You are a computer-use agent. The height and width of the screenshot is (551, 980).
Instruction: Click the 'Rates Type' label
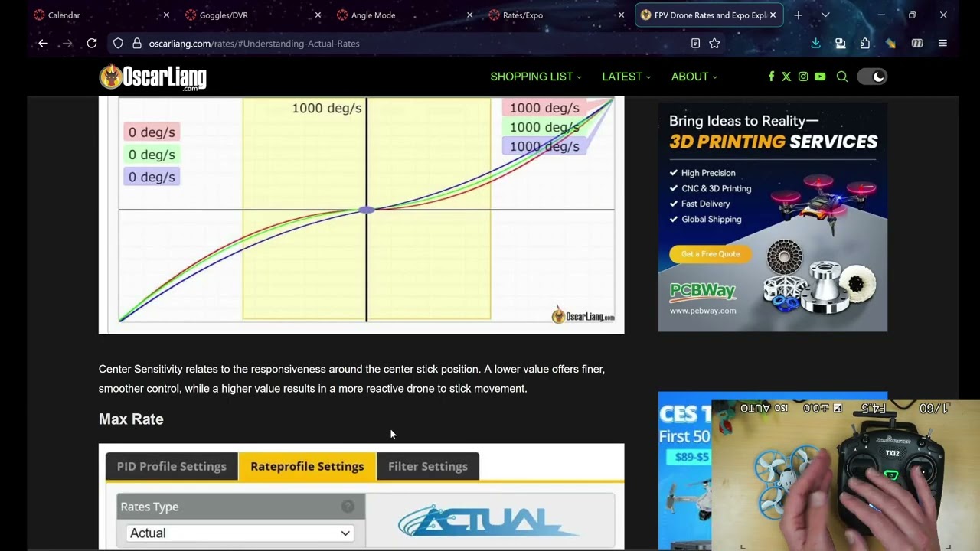click(x=149, y=507)
